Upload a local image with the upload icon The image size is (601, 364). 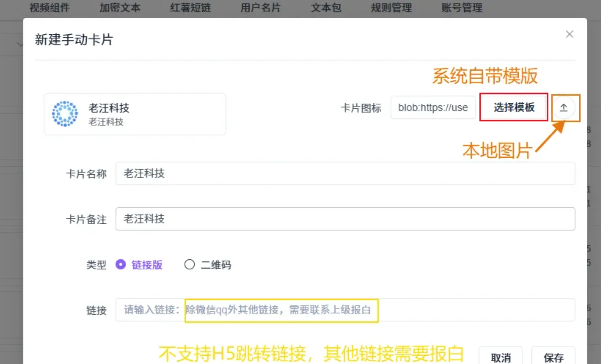[564, 108]
